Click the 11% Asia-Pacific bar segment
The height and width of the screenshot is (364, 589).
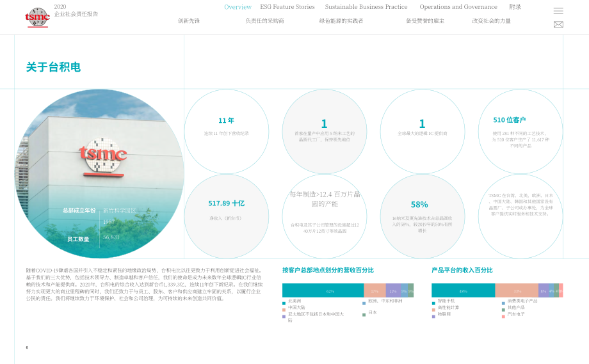(393, 291)
